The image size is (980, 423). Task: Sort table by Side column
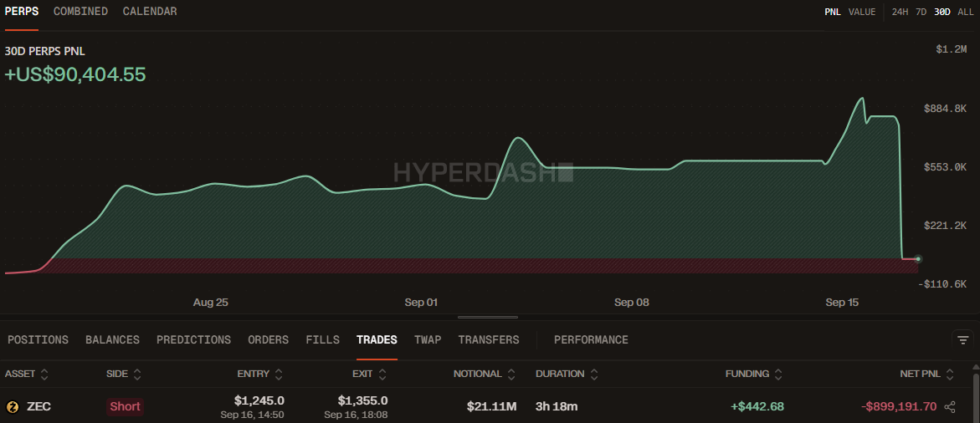pos(124,375)
